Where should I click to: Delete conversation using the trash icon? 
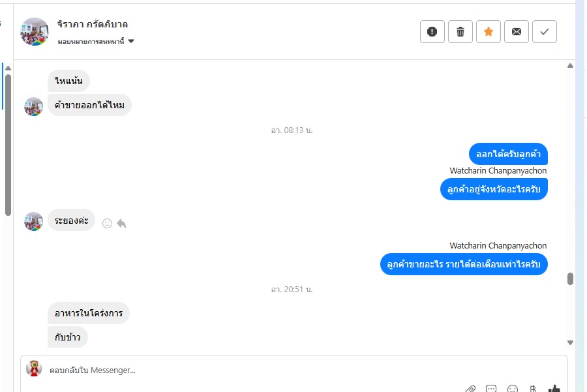[x=460, y=32]
